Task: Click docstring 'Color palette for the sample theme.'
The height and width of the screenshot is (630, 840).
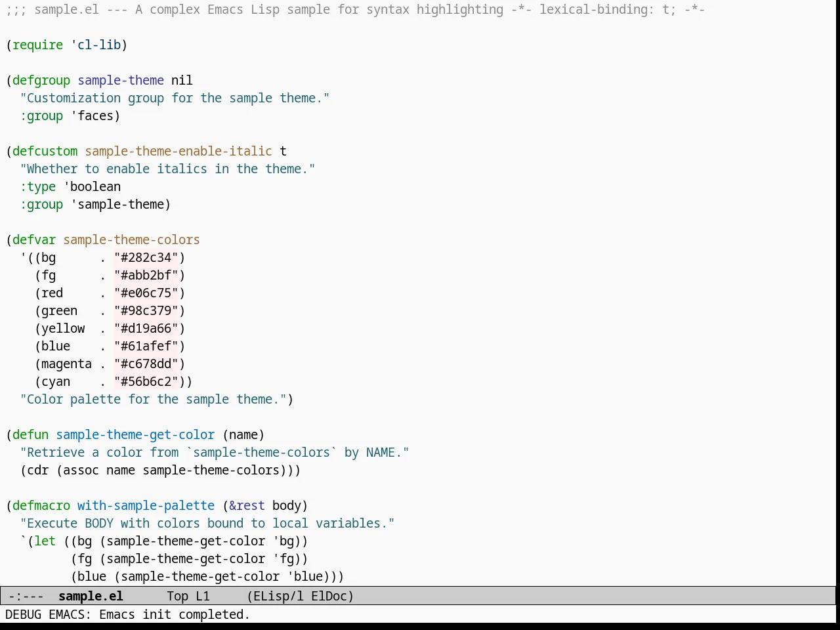Action: (154, 399)
